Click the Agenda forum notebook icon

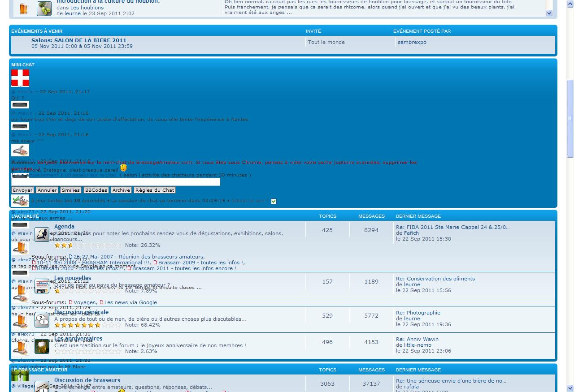42,234
